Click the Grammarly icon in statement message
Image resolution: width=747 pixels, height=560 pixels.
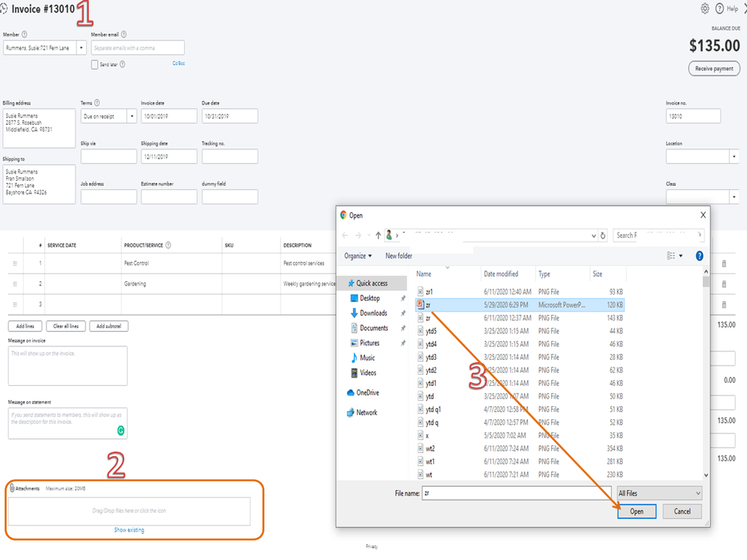point(121,431)
